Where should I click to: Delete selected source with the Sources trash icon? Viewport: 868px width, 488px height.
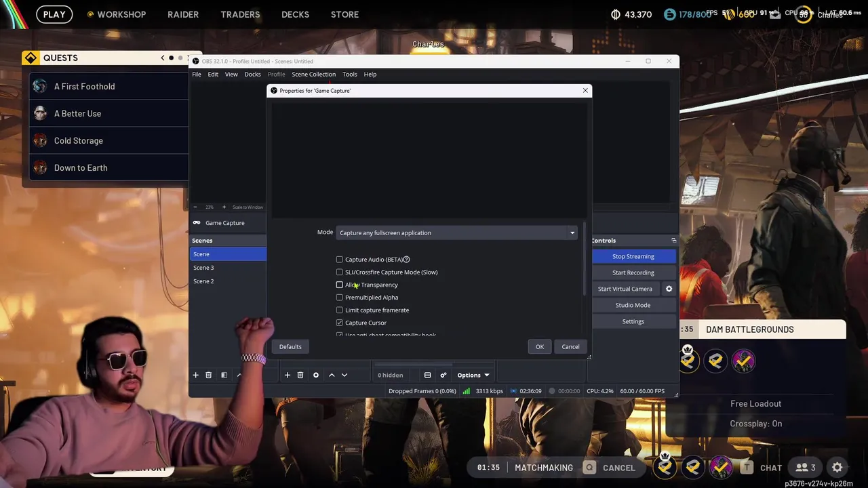(x=300, y=375)
